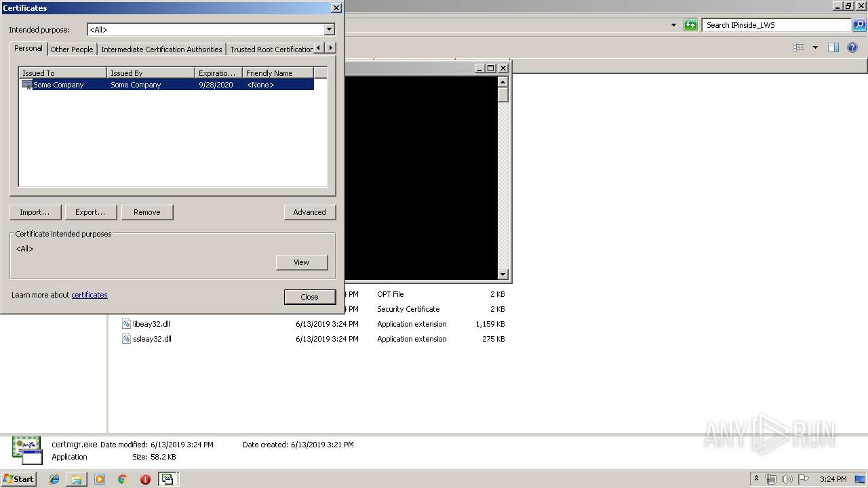
Task: Maximize the black console window
Action: 491,68
